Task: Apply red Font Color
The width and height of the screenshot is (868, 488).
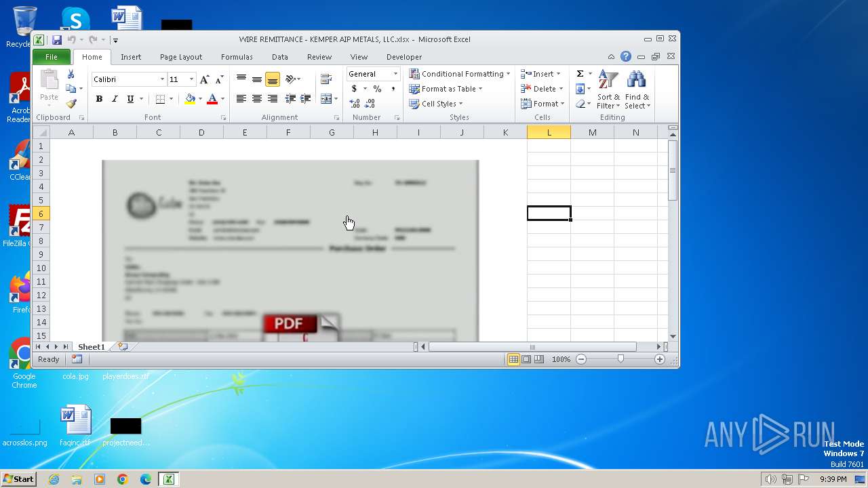Action: click(x=212, y=99)
